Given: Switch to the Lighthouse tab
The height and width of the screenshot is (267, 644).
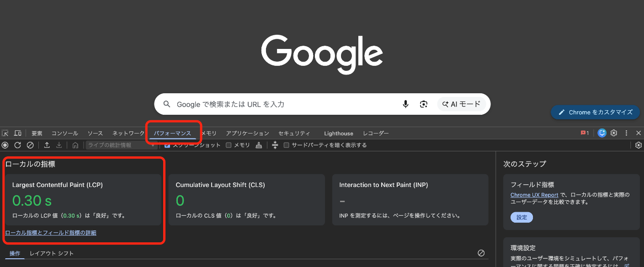Looking at the screenshot, I should click(338, 133).
